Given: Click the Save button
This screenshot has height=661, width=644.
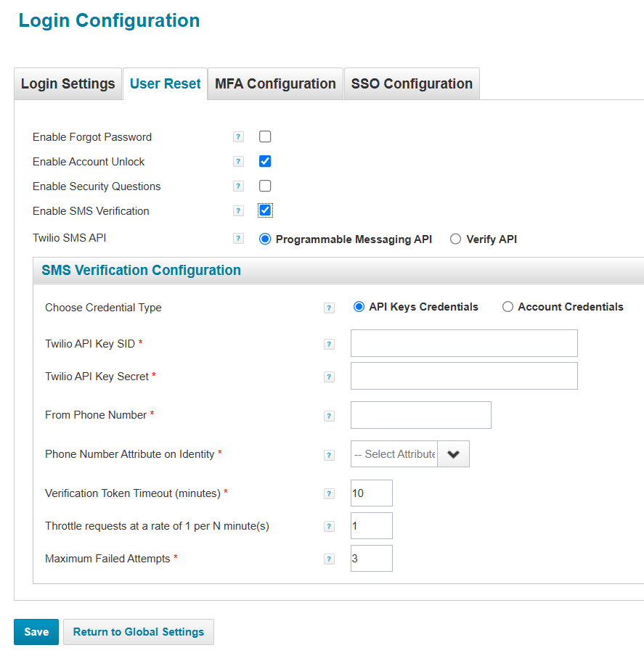Looking at the screenshot, I should coord(36,632).
